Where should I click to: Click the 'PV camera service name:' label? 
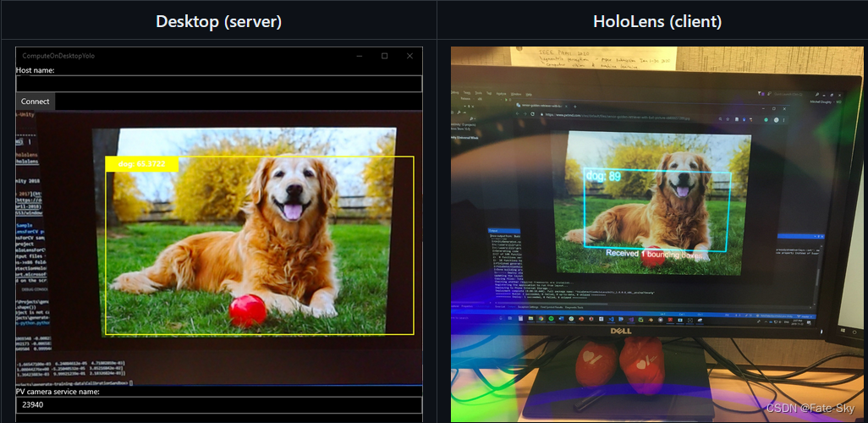(58, 392)
